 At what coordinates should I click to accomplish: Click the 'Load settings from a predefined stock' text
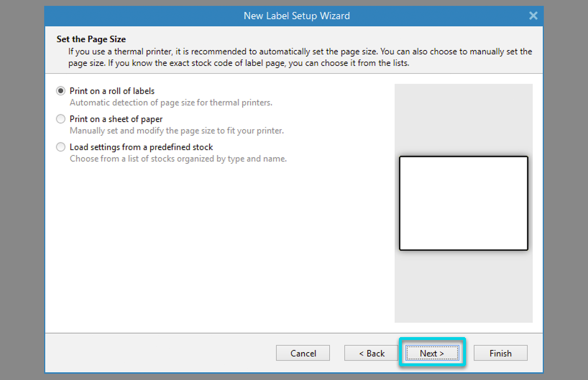click(141, 147)
